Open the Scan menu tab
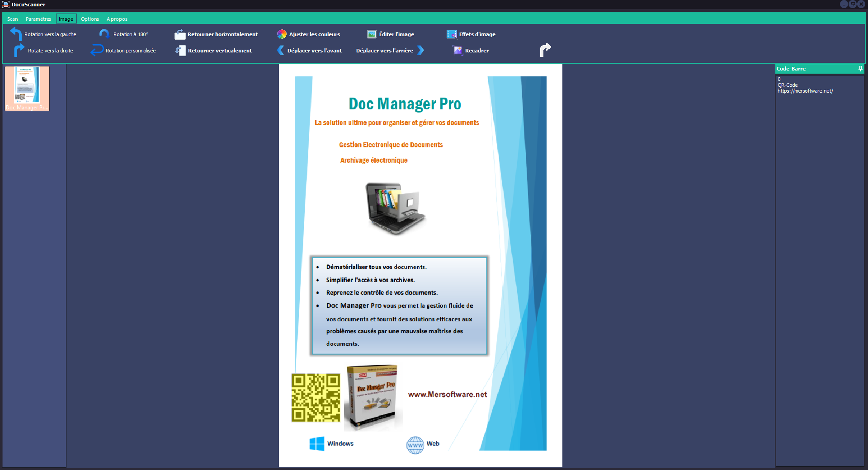The width and height of the screenshot is (868, 470). [13, 19]
